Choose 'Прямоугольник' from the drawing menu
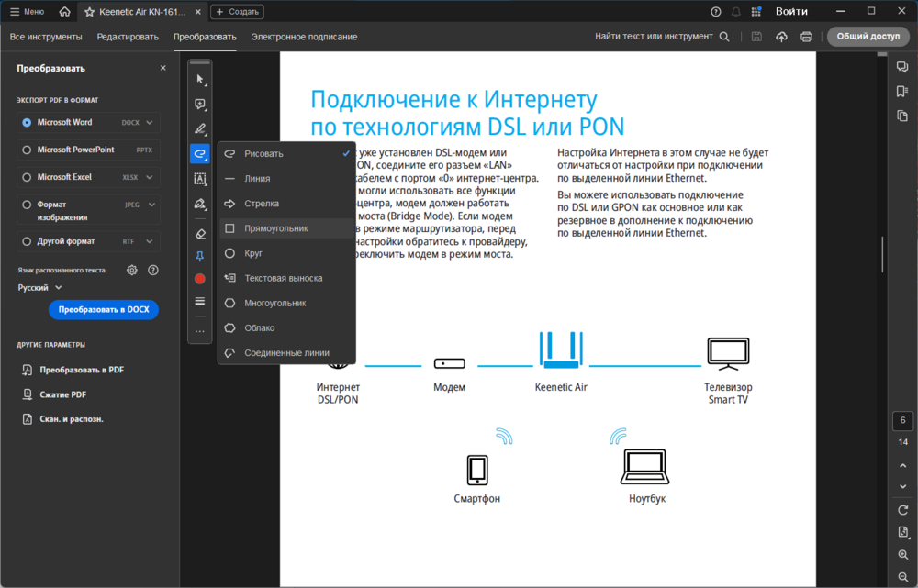918x588 pixels. [275, 228]
